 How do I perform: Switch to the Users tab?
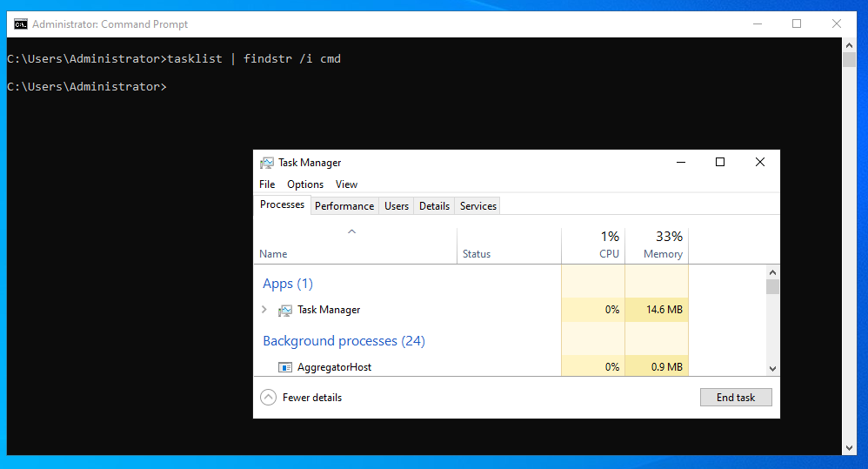click(397, 206)
